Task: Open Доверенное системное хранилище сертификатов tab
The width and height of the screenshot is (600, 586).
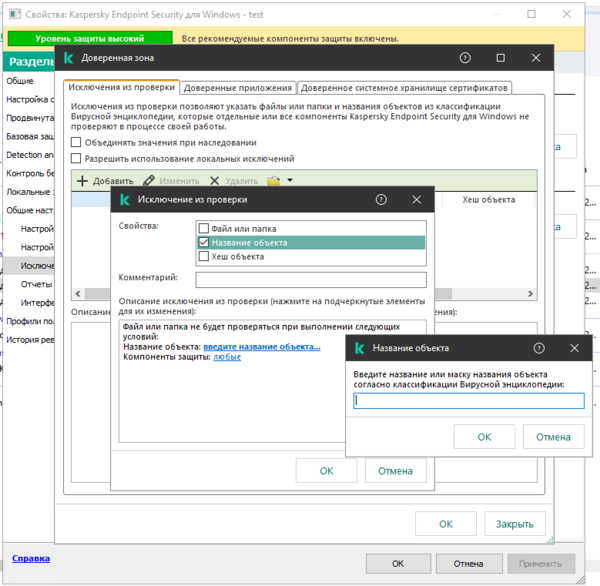Action: 404,88
